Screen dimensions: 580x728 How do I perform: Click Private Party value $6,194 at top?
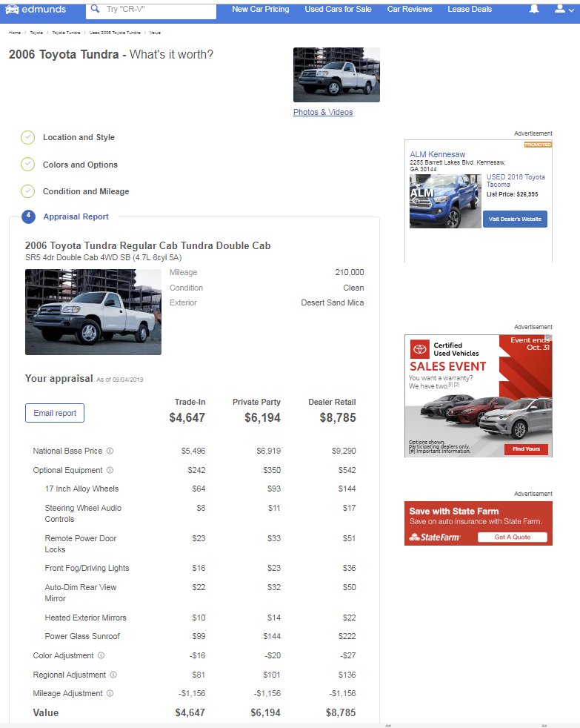[263, 418]
